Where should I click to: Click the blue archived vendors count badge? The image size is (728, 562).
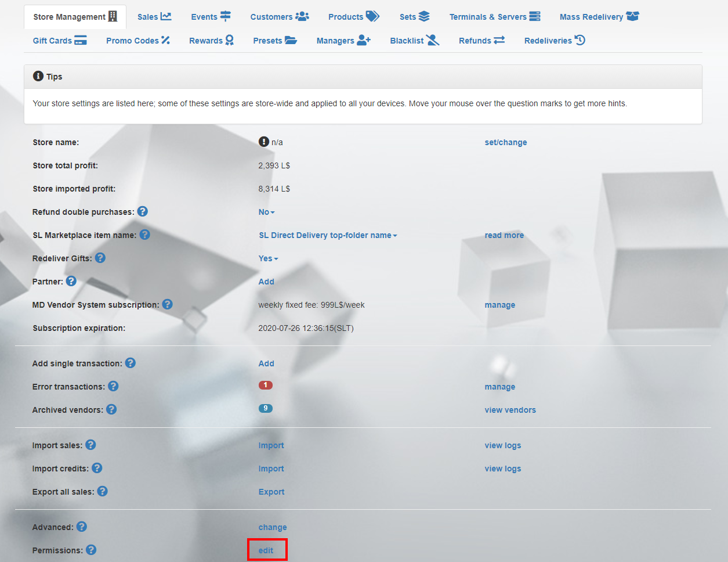[x=266, y=408]
